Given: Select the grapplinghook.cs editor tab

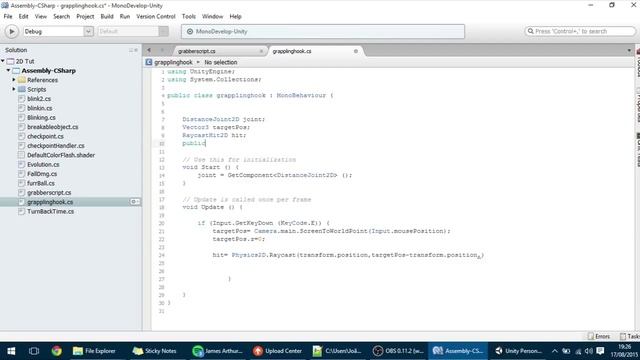Looking at the screenshot, I should point(292,51).
